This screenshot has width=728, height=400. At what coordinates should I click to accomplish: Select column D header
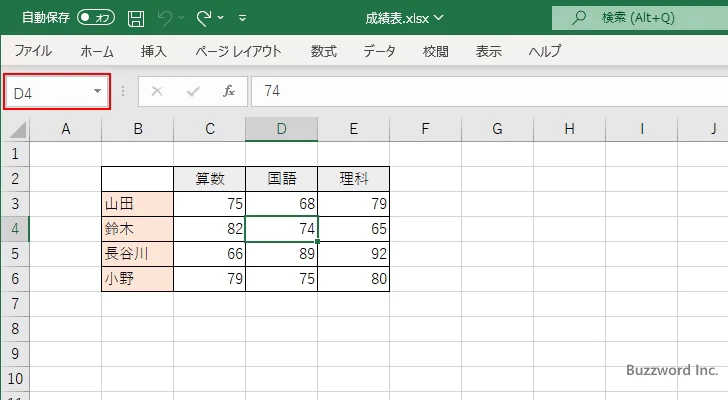click(281, 129)
